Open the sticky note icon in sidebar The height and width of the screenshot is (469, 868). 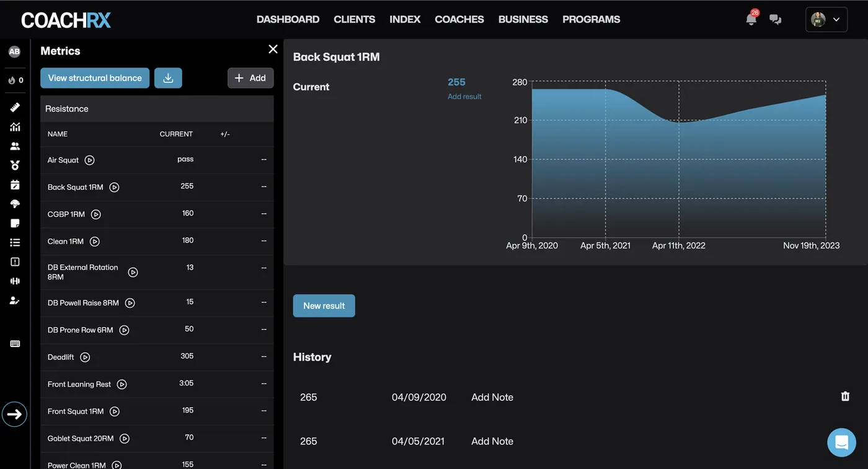tap(15, 223)
